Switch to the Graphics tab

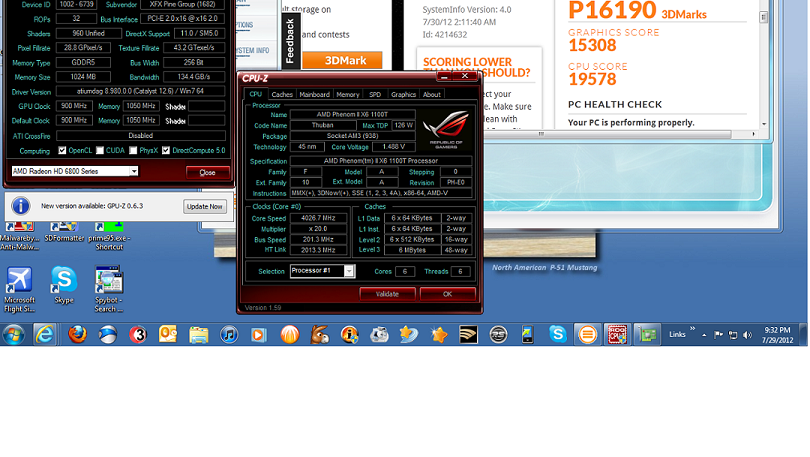[403, 94]
